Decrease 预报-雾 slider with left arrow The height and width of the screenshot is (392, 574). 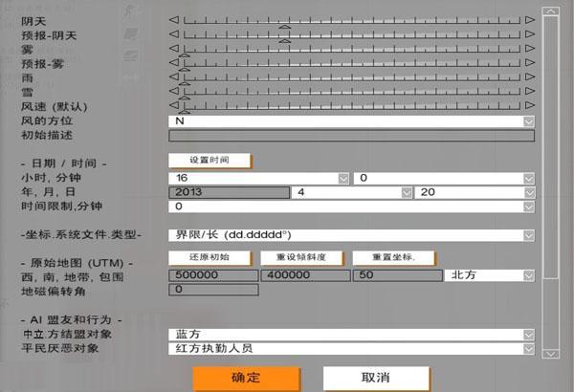click(x=174, y=62)
